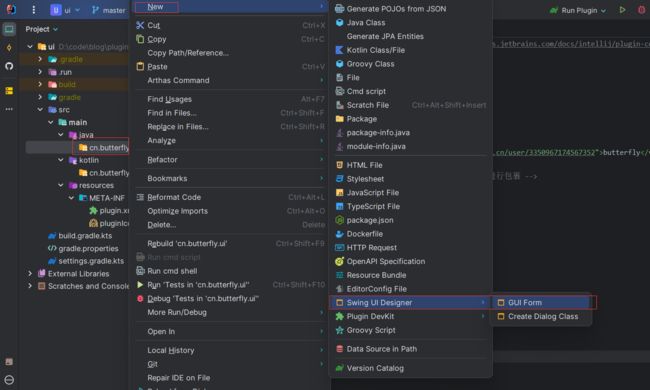Click the red Debug bug icon
Image resolution: width=650 pixels, height=390 pixels.
[641, 10]
